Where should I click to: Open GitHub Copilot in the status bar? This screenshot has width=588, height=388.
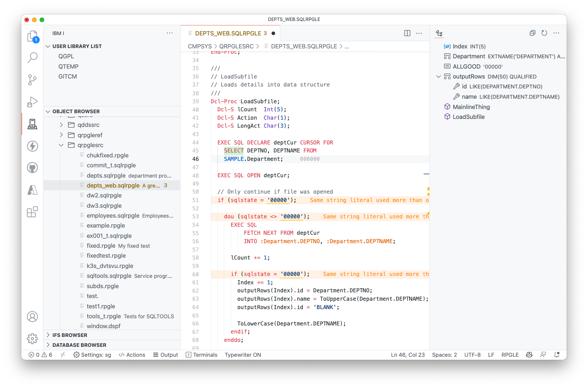pyautogui.click(x=529, y=354)
